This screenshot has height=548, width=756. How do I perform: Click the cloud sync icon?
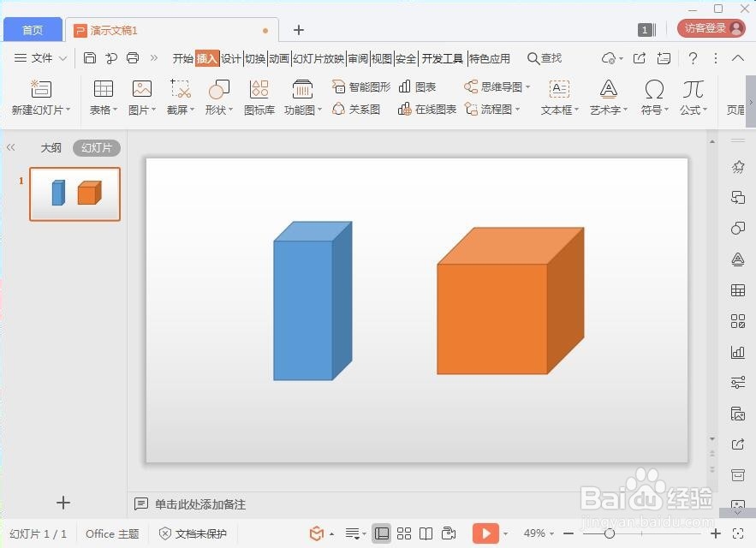[609, 58]
